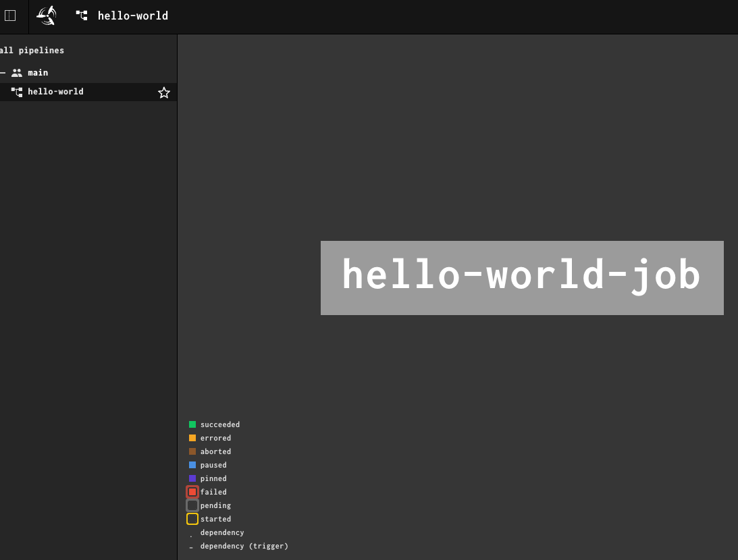Screen dimensions: 738x560
Task: Click the team people icon beside main
Action: point(17,72)
